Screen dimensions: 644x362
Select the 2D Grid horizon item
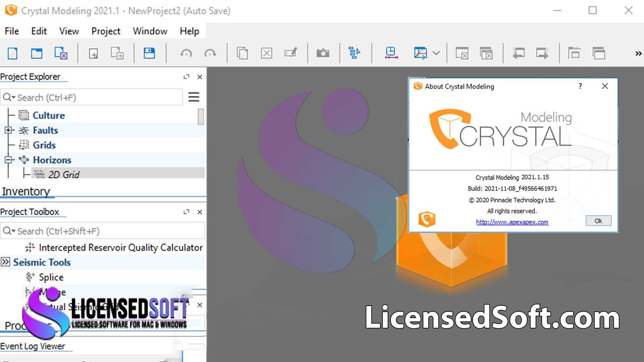coord(64,175)
